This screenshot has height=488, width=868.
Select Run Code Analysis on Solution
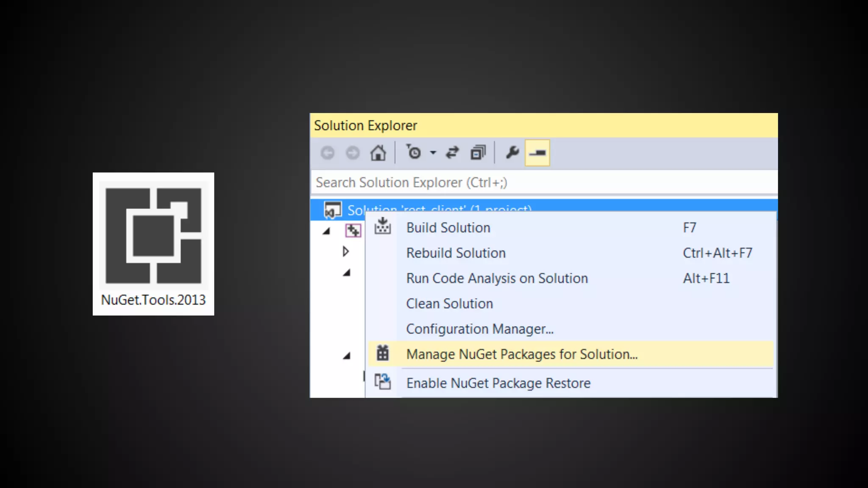click(x=497, y=279)
